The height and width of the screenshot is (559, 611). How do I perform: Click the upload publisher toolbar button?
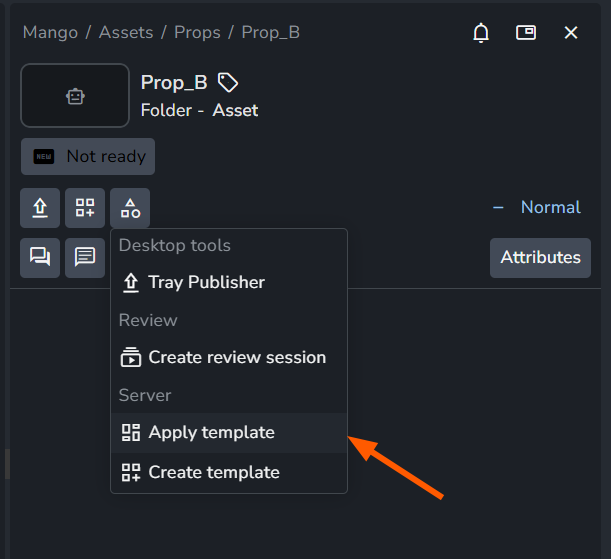click(40, 208)
